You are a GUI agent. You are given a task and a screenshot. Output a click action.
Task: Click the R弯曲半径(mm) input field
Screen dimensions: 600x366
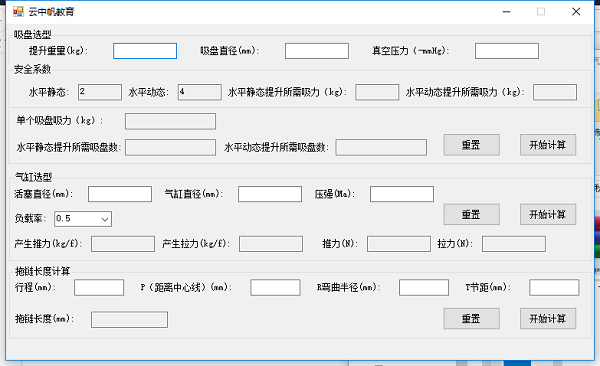tap(424, 288)
